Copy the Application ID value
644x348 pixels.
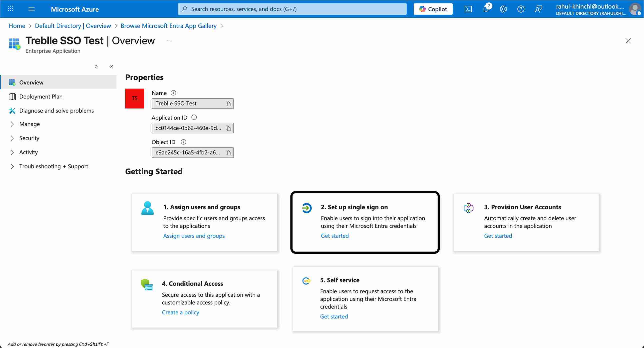click(228, 128)
